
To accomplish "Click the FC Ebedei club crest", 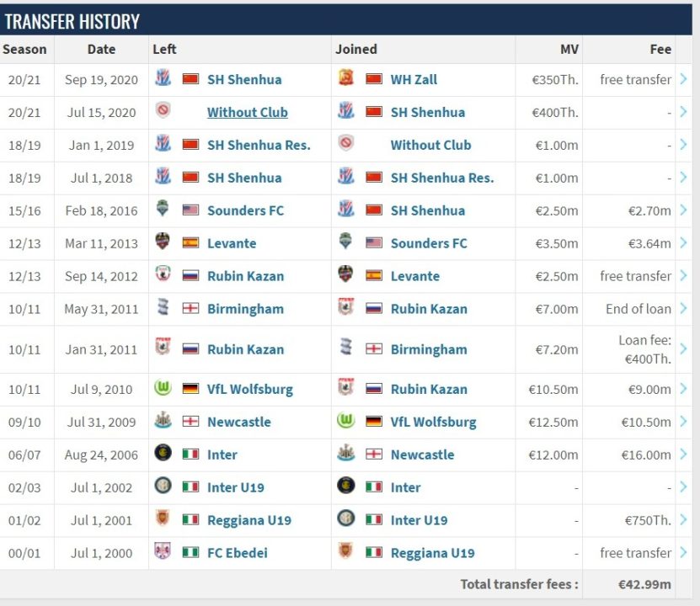I will (x=163, y=553).
